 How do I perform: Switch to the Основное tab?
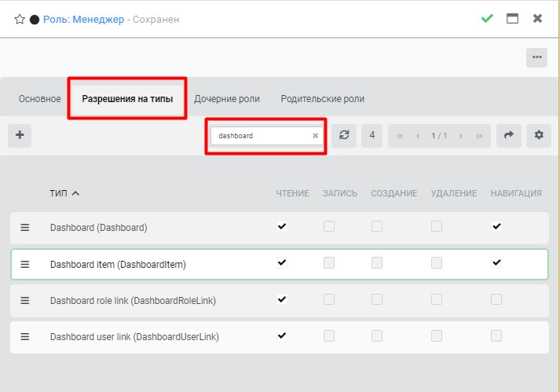(x=39, y=99)
